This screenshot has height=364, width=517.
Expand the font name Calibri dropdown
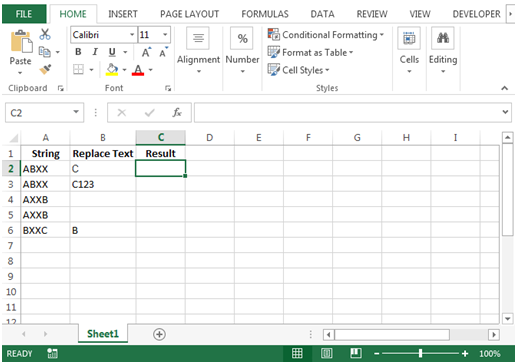132,35
